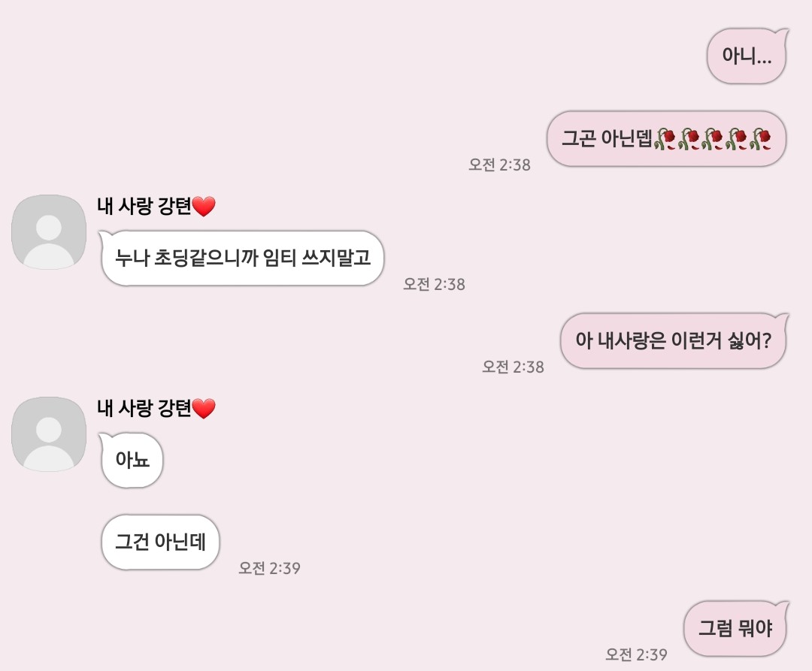
Task: Click the wilted rose emojis in the message
Action: pyautogui.click(x=712, y=139)
